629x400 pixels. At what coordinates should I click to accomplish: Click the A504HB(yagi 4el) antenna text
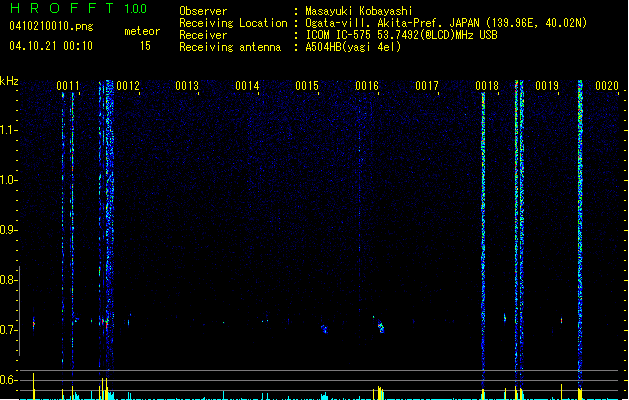(353, 47)
